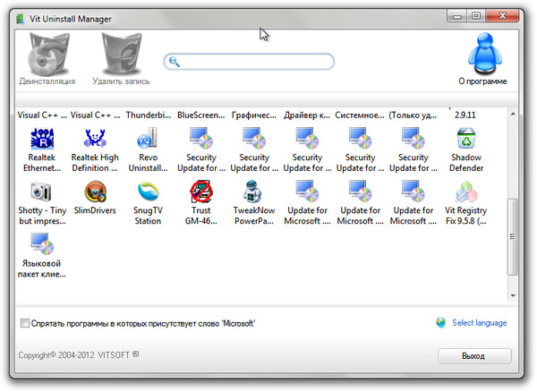Select SnugTV Station icon
537x392 pixels.
[x=148, y=191]
